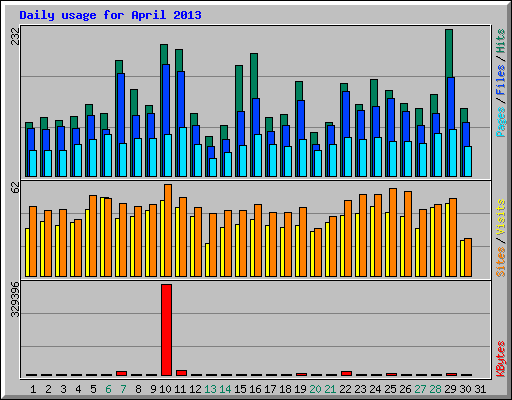Viewport: 512px width, 400px height.
Task: Click the red KBytes bar for day 7
Action: (121, 373)
